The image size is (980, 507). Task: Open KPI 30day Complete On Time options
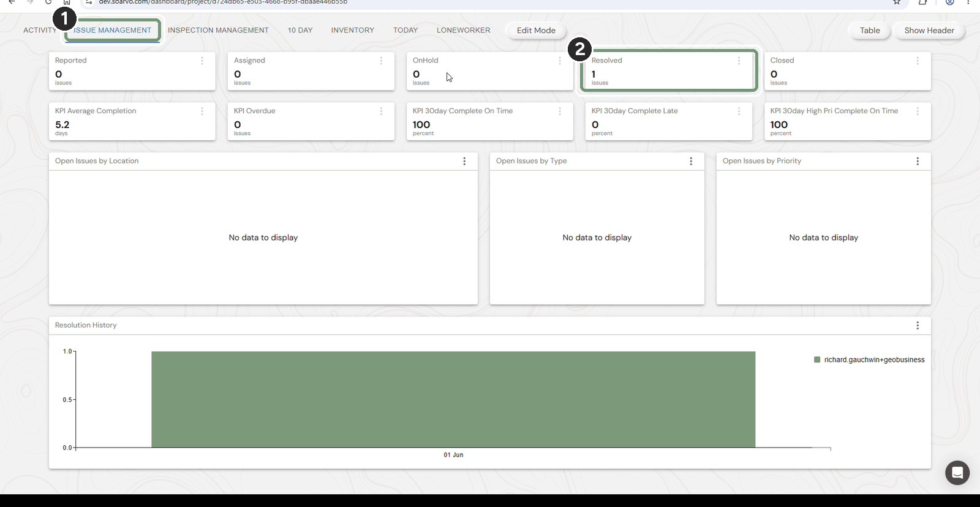(560, 111)
